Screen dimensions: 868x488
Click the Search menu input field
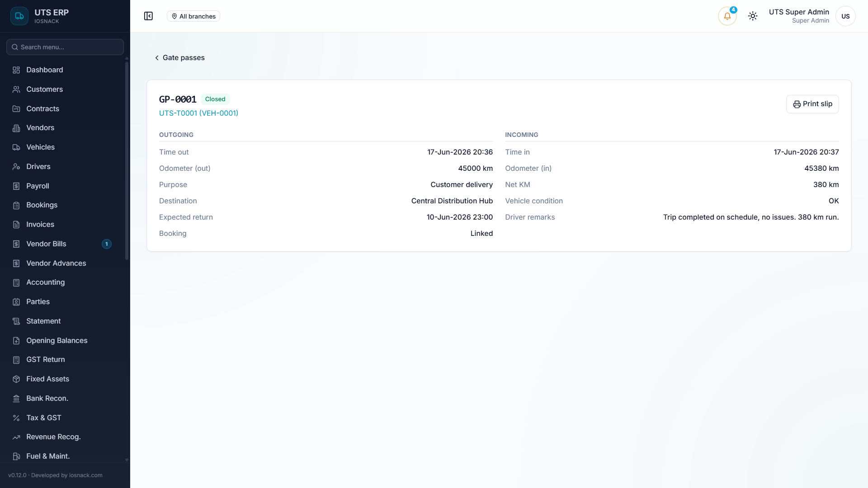point(65,47)
